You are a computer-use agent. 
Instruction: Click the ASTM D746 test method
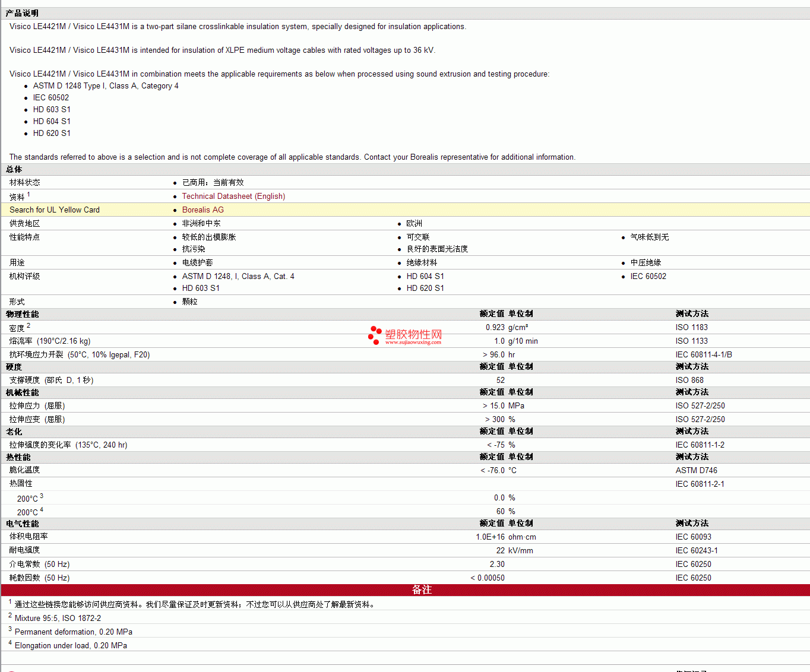(x=697, y=471)
